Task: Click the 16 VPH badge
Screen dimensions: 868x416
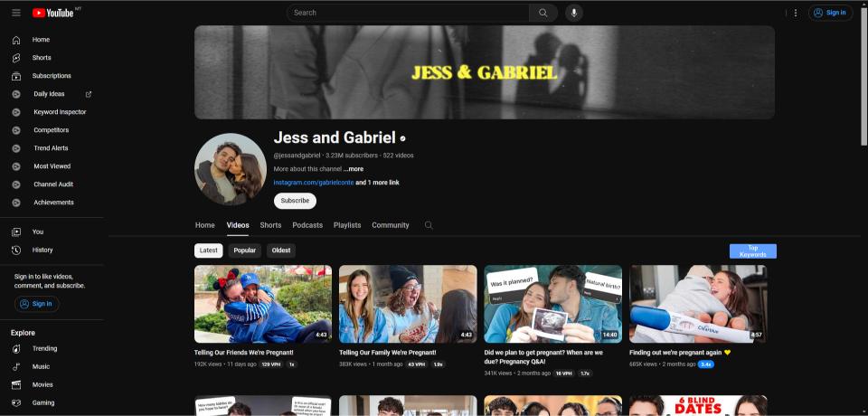Action: coord(563,373)
